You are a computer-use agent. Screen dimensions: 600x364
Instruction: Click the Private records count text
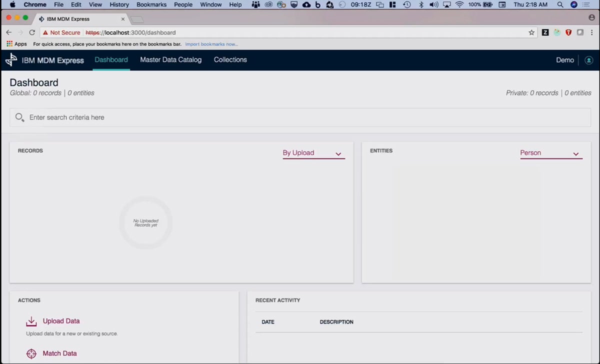[x=548, y=93]
